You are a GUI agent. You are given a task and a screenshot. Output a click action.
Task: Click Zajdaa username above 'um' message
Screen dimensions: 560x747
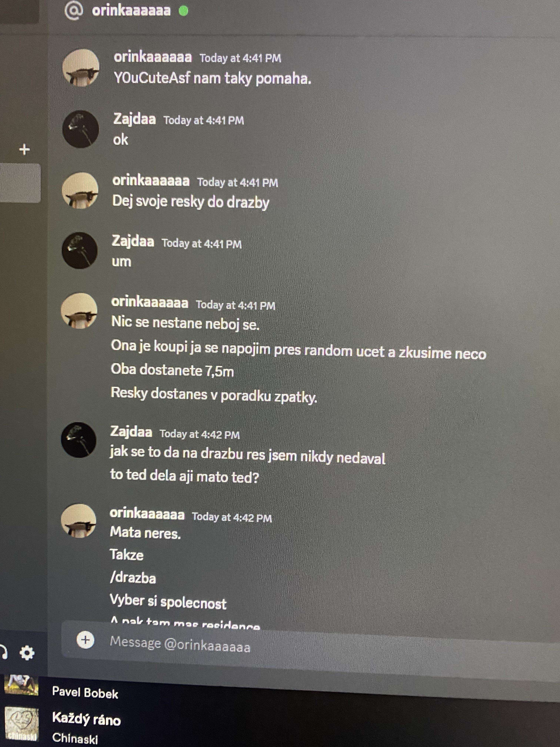[133, 241]
